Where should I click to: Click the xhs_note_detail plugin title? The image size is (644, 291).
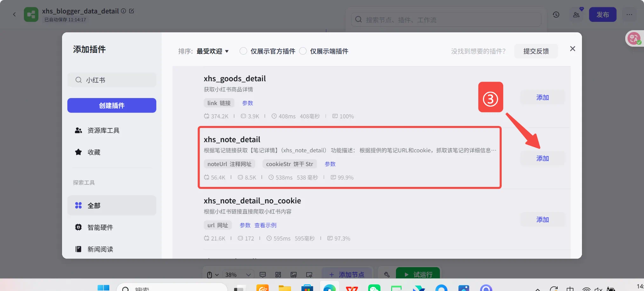point(232,139)
